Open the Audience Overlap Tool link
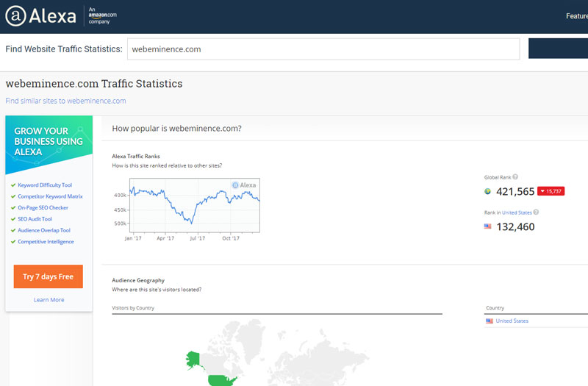 [44, 230]
